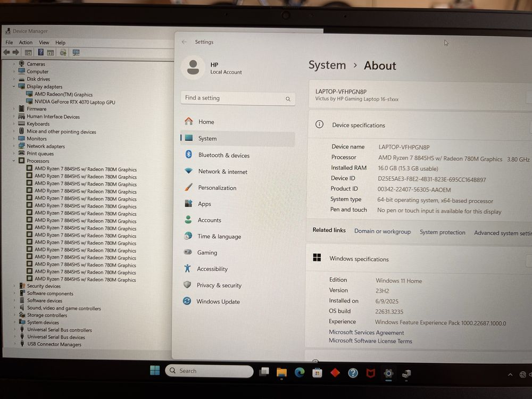
Task: Open Microsoft Software License Terms link
Action: tap(370, 341)
